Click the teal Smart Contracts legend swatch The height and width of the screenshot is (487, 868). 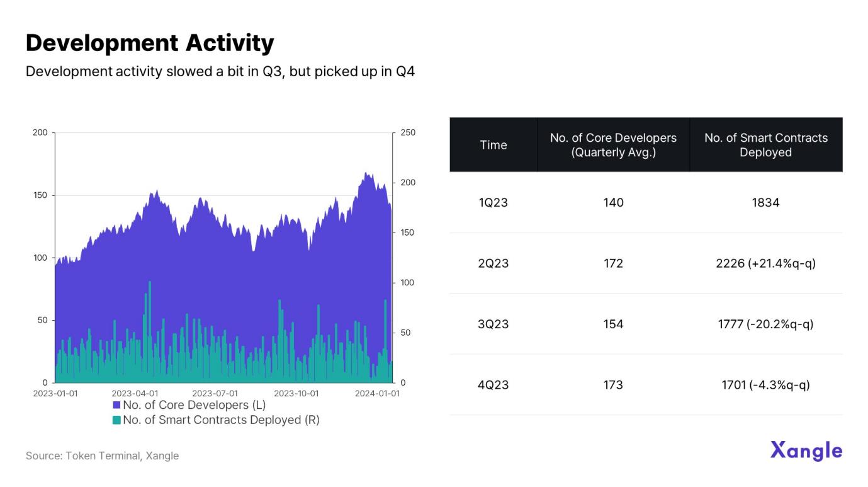[116, 420]
